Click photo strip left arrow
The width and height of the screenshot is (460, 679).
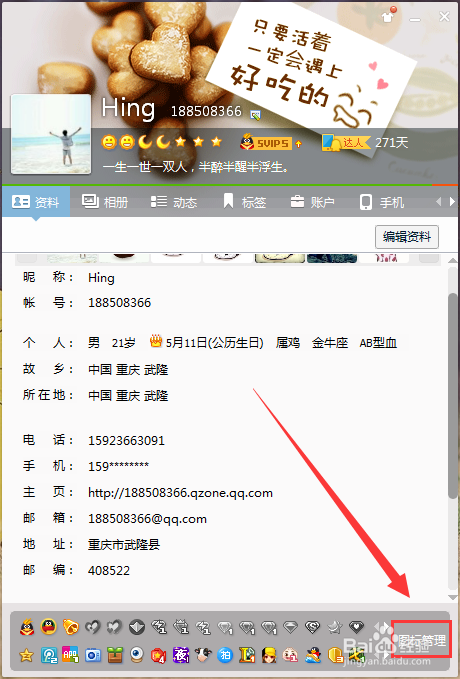point(26,259)
